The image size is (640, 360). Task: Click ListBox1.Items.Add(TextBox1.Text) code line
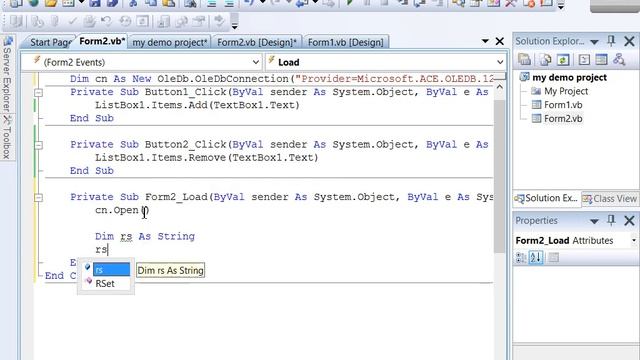197,105
